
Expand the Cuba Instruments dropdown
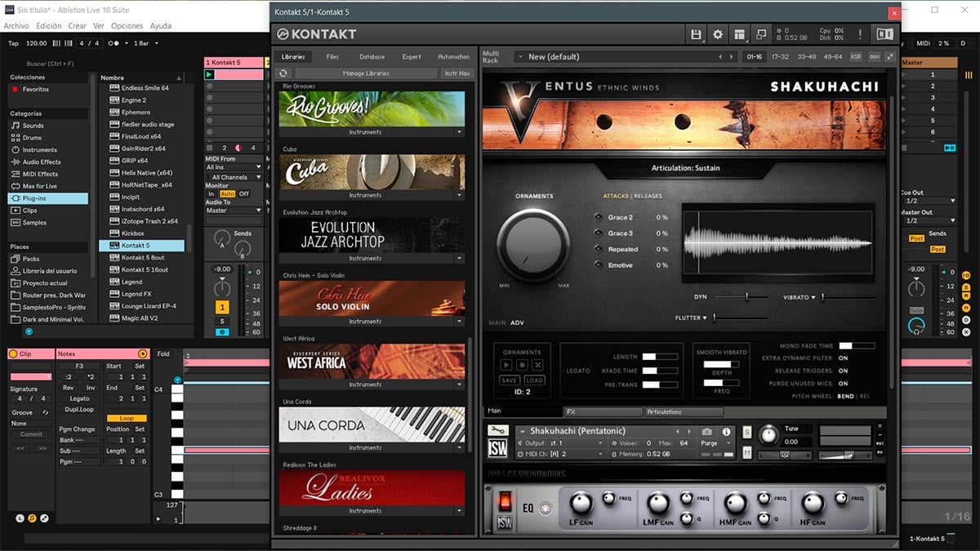pyautogui.click(x=460, y=195)
